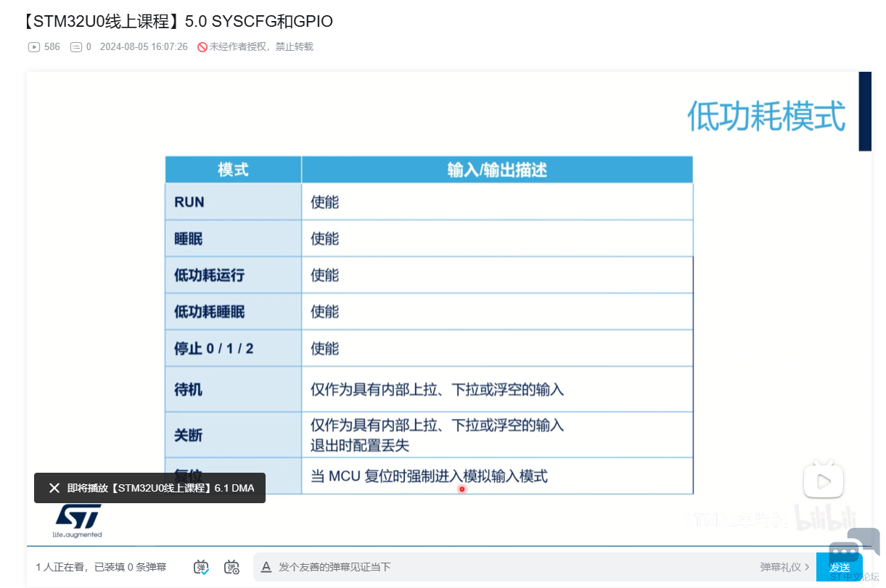
Task: Click the 睡眠 mode cell
Action: (233, 239)
